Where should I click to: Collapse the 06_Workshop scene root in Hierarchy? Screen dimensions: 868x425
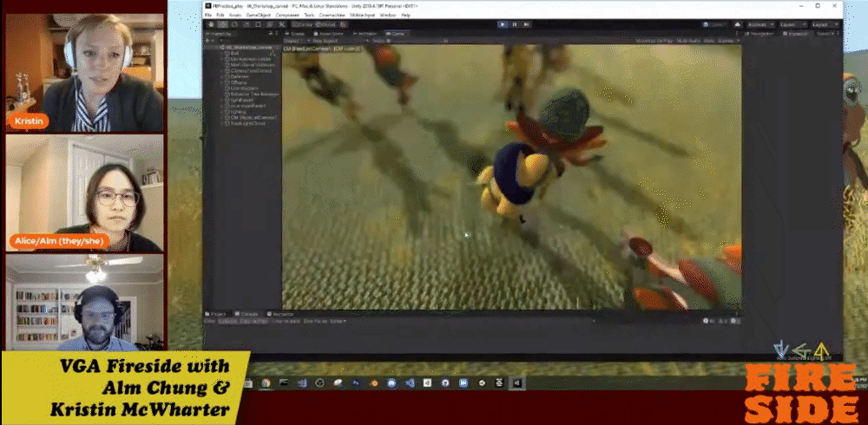tap(218, 48)
